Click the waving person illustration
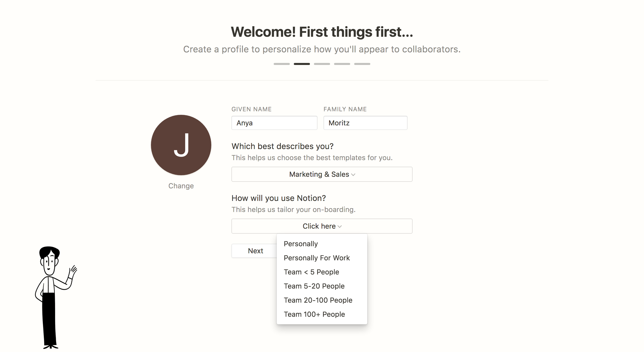 pyautogui.click(x=56, y=297)
